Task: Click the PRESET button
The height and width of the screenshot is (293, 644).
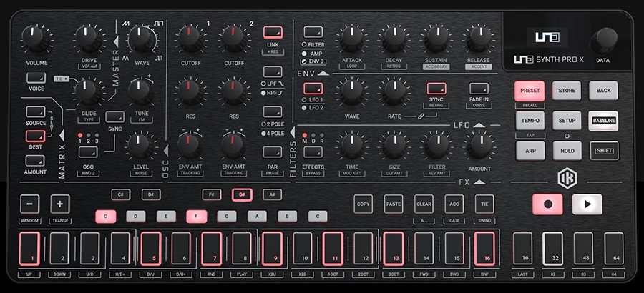Action: tap(530, 91)
